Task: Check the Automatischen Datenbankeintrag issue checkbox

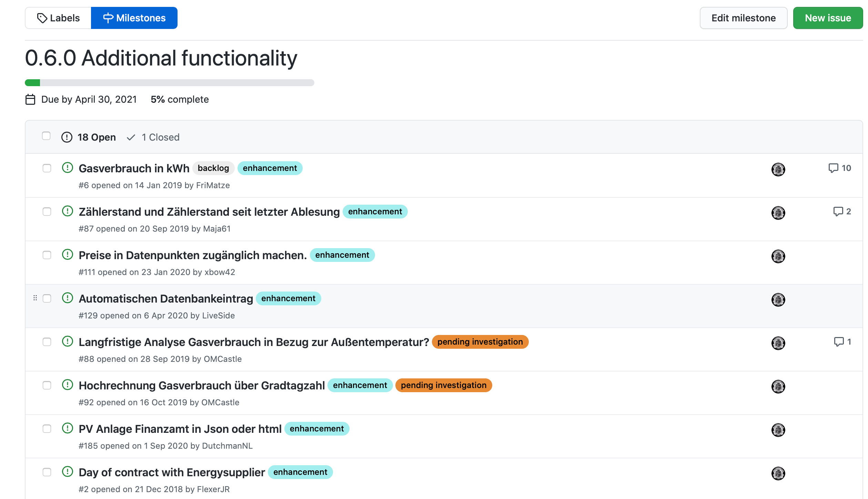Action: coord(47,298)
